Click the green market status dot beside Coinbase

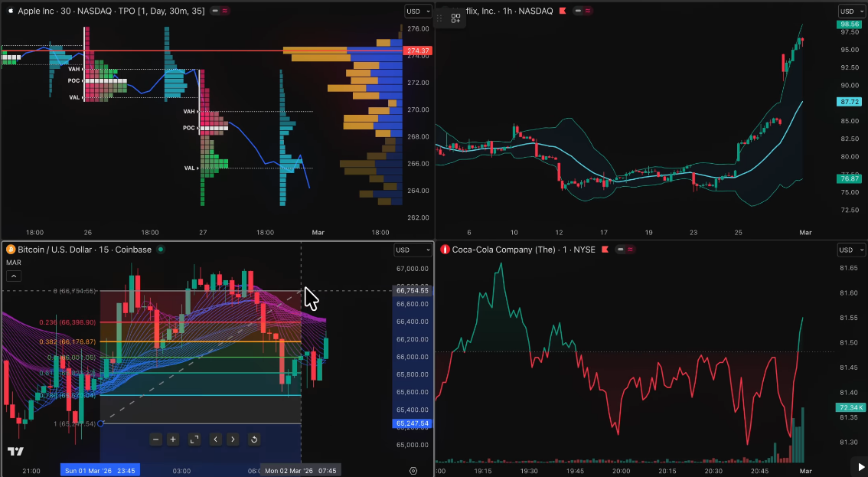[161, 250]
